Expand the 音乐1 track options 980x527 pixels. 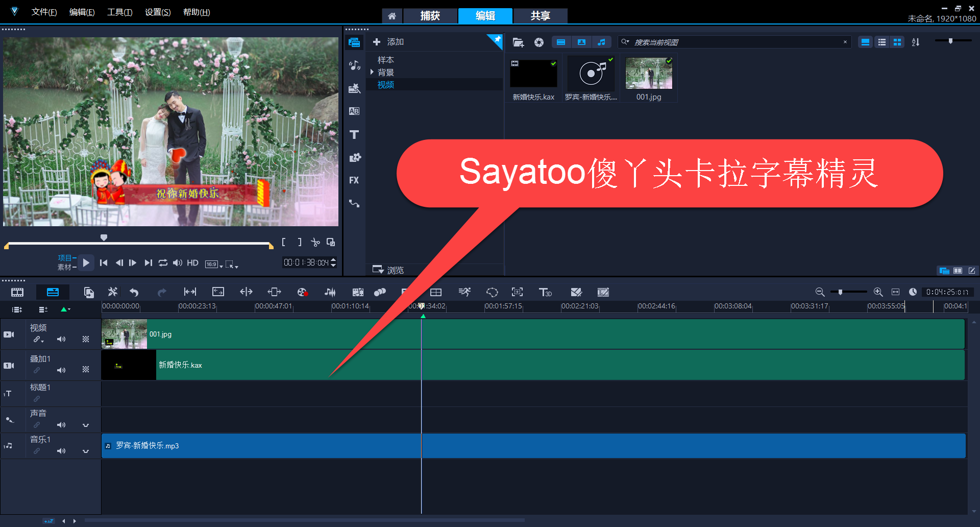(x=86, y=451)
